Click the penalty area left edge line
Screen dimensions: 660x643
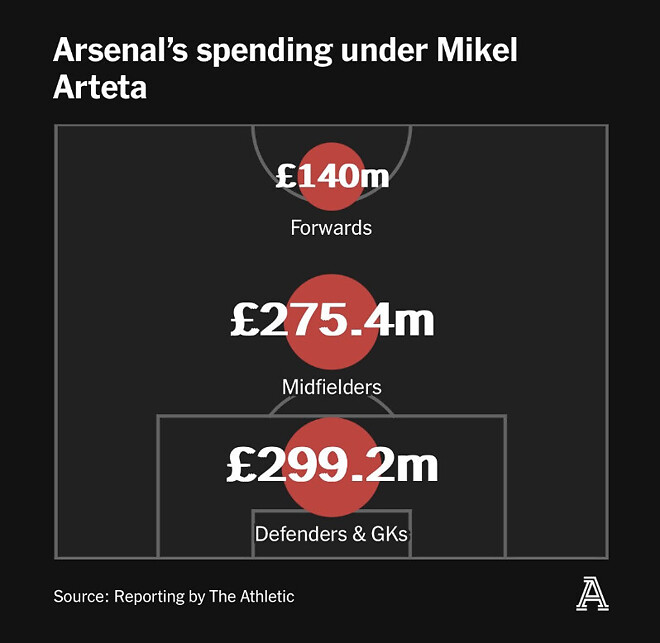[x=158, y=486]
